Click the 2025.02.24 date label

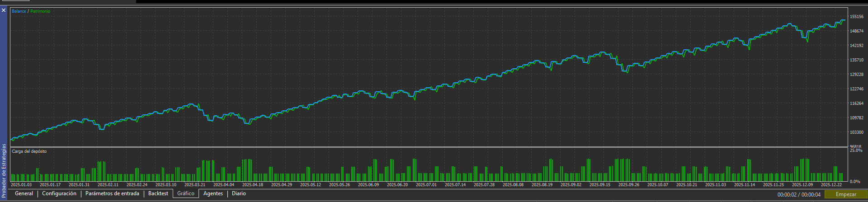[137, 185]
